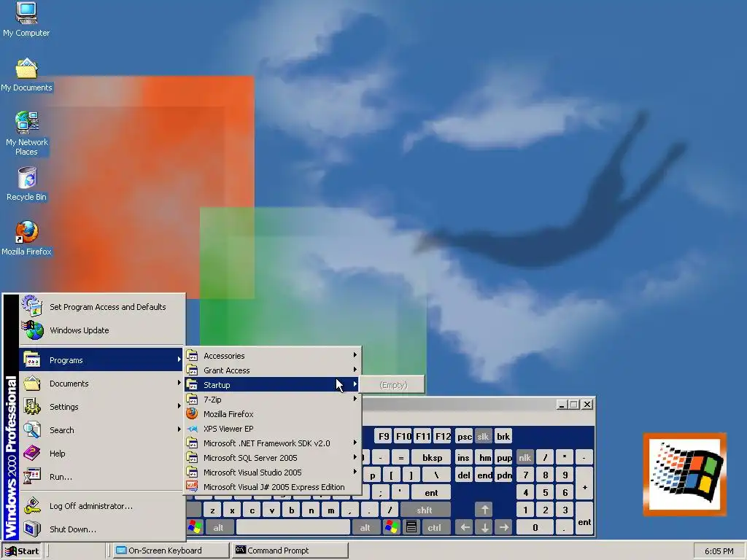Click the Settings gear icon in Start menu
The height and width of the screenshot is (560, 747).
point(32,406)
